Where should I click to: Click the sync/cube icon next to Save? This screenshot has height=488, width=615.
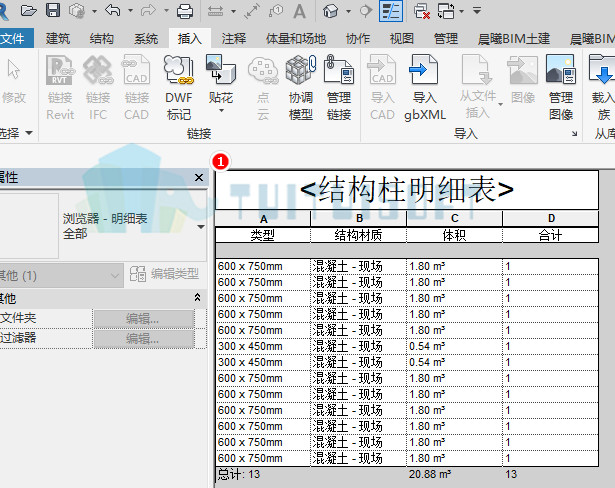[x=76, y=11]
